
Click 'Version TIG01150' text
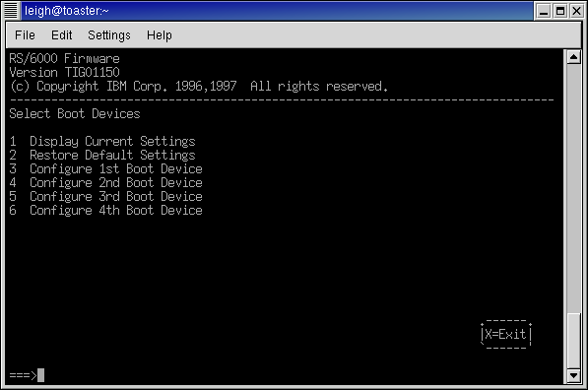tap(64, 72)
